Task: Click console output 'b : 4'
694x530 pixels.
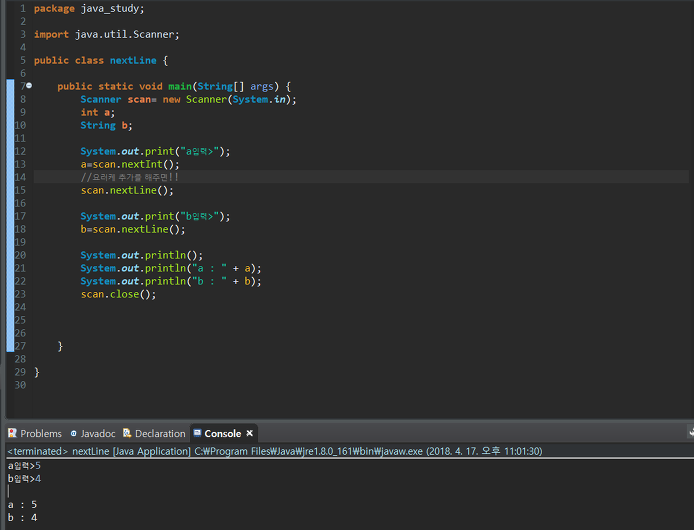Action: point(23,518)
